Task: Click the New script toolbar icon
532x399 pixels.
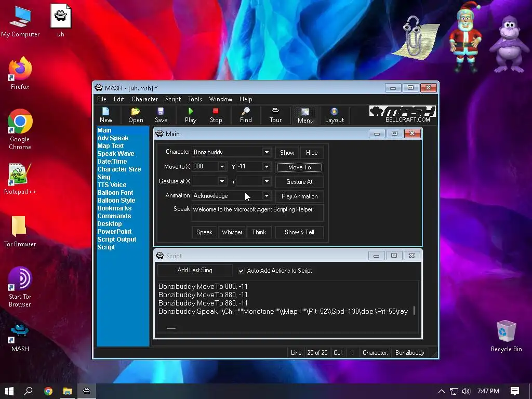Action: [x=106, y=115]
